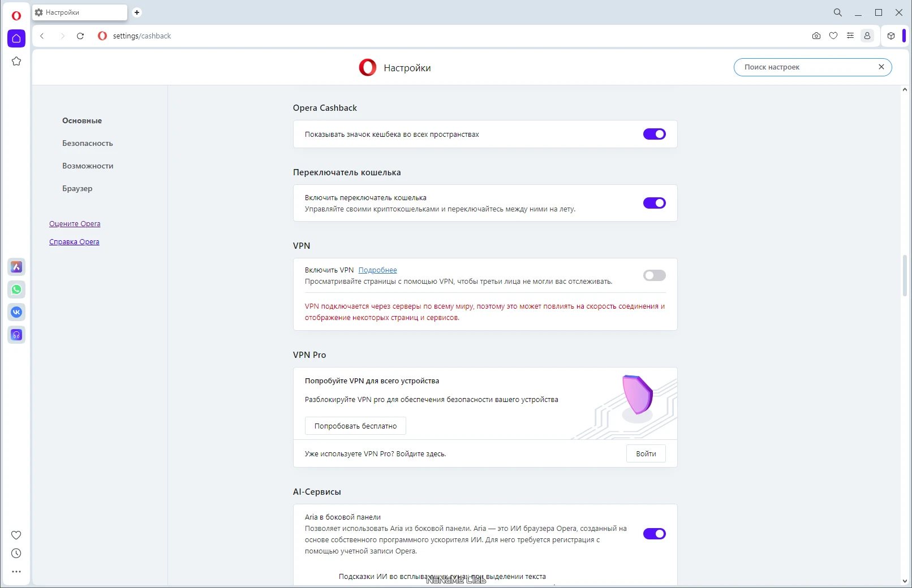This screenshot has height=588, width=912.
Task: Select the Возможности settings section
Action: 88,166
